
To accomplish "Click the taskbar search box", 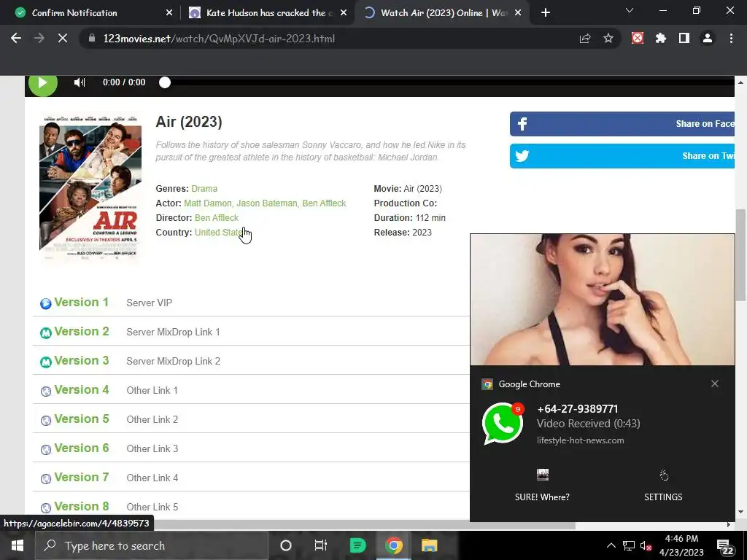I will click(152, 545).
